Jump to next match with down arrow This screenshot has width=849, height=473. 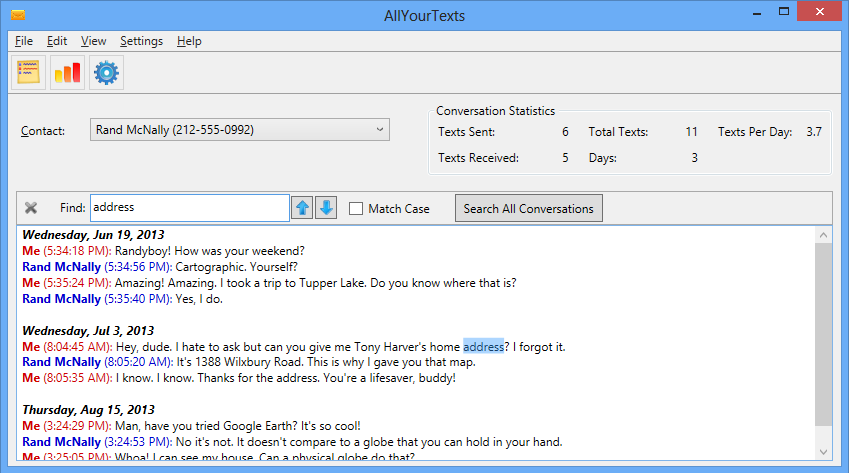[x=326, y=208]
